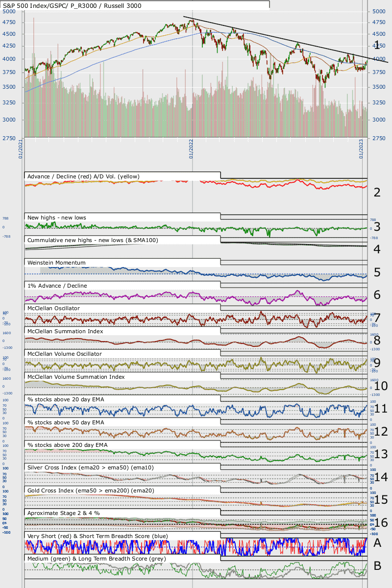This screenshot has height=588, width=392.
Task: Click panel number 15 beside Gold Cross Index
Action: pyautogui.click(x=381, y=500)
